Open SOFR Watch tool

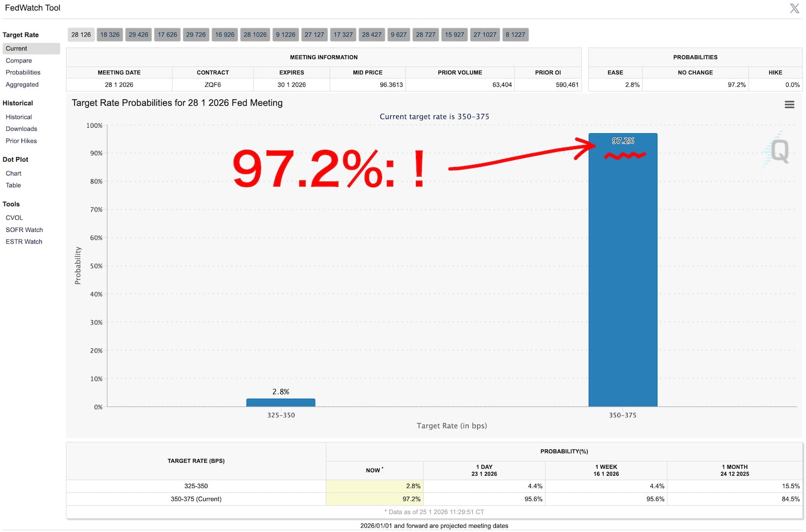24,230
